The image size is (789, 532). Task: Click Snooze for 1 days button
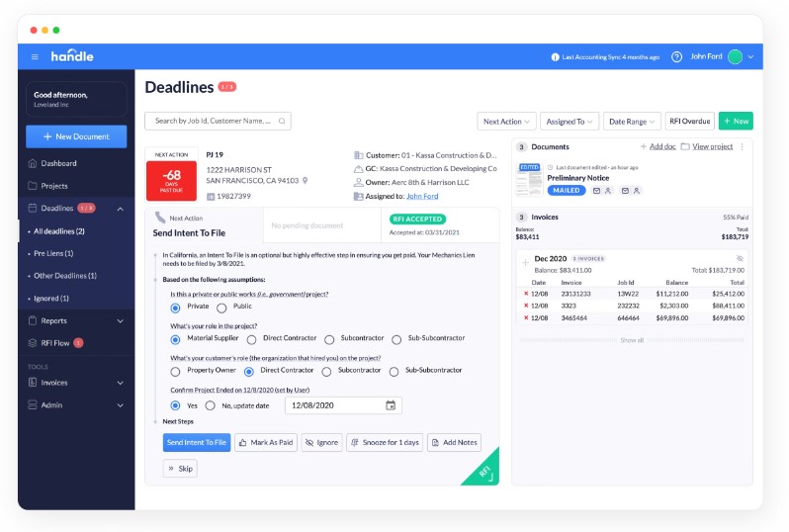tap(385, 442)
